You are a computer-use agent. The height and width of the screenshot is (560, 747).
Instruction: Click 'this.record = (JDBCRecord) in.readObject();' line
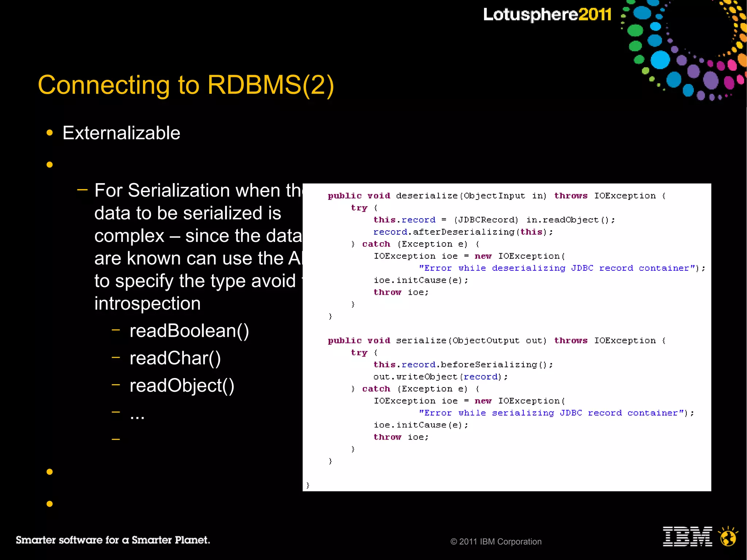coord(494,220)
